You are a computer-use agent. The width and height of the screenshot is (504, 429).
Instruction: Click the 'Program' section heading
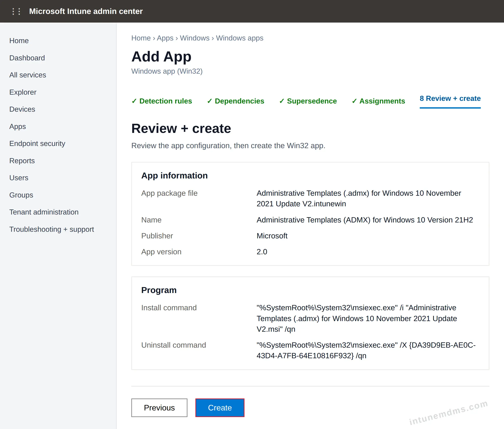159,290
